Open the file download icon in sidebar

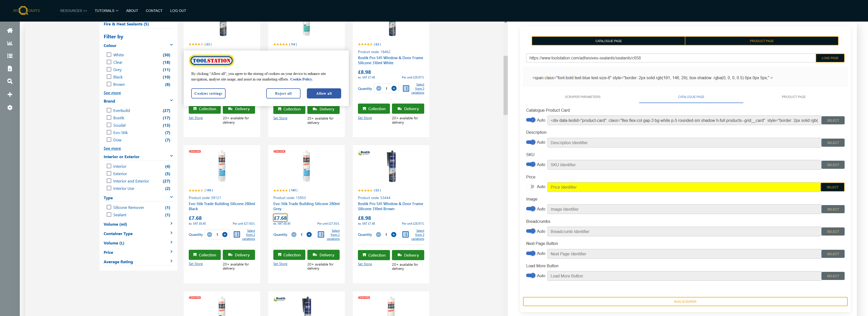[10, 69]
